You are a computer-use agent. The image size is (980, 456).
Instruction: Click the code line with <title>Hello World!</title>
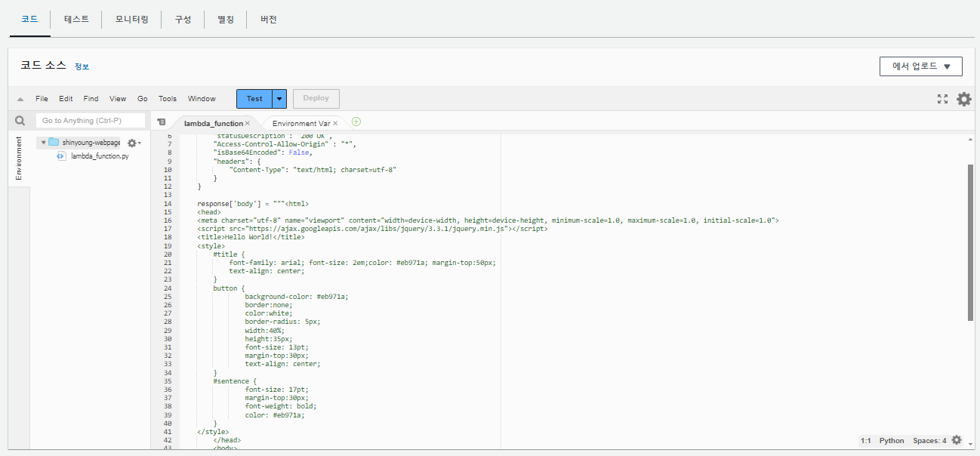pos(251,237)
